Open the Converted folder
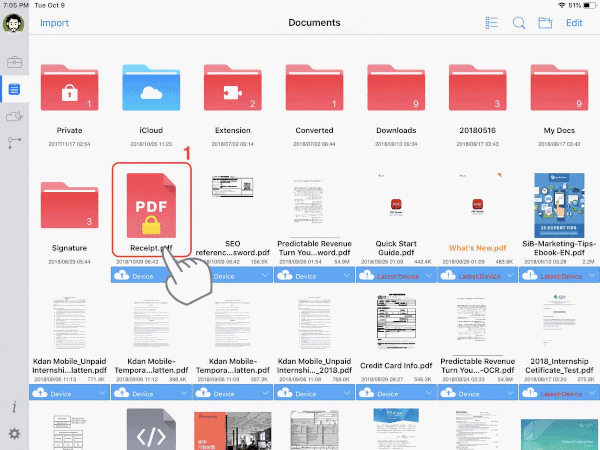600x450 pixels. click(314, 88)
